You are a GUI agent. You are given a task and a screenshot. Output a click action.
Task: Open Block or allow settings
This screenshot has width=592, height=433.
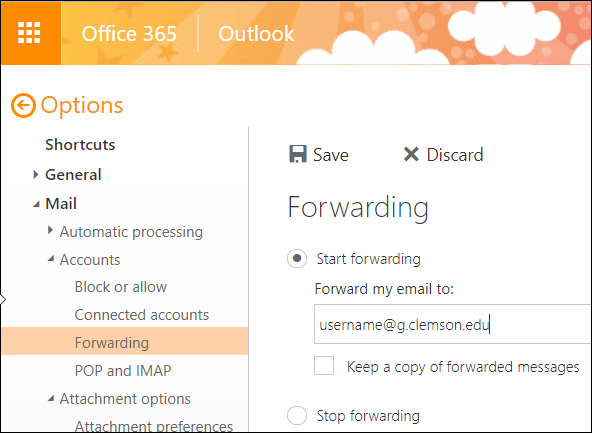(x=121, y=287)
